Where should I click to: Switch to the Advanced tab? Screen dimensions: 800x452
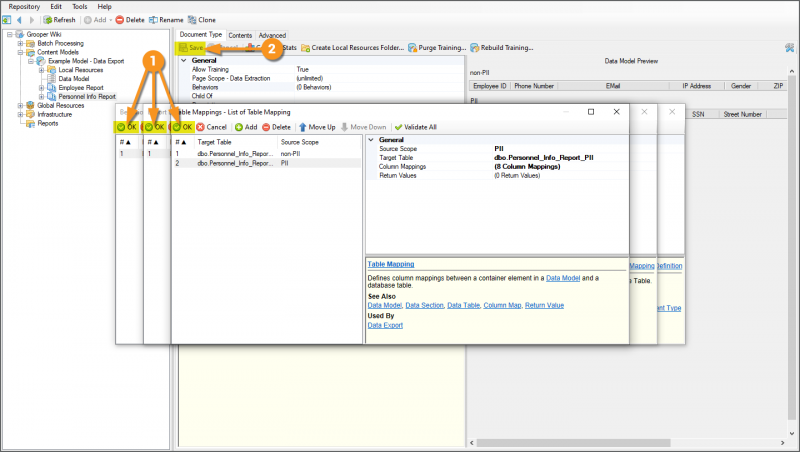click(x=272, y=35)
